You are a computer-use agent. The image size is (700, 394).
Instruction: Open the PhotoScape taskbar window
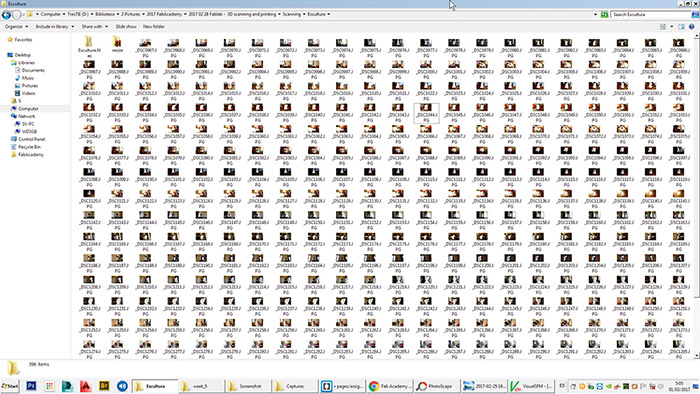pyautogui.click(x=436, y=386)
